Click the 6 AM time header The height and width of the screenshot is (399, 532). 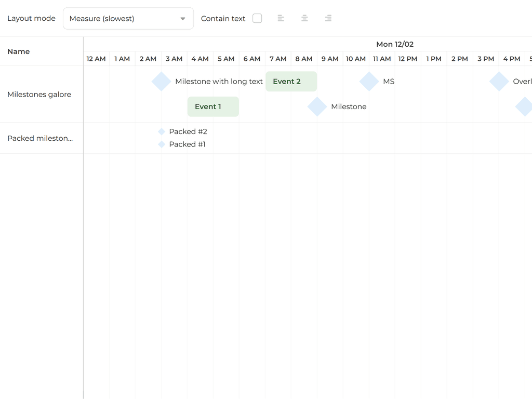(252, 59)
